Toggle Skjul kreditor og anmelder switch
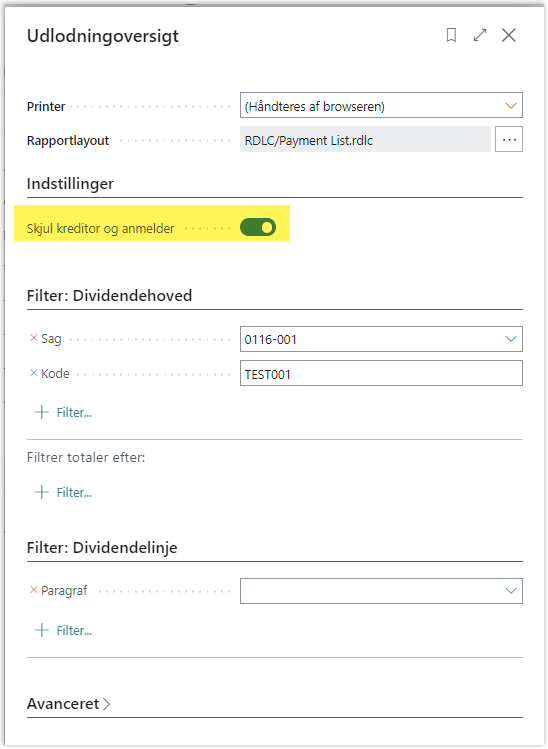This screenshot has height=749, width=548. click(x=258, y=227)
